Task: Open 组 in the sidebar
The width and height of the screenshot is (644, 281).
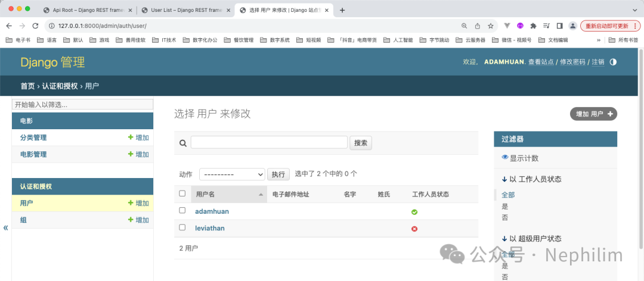Action: 23,220
